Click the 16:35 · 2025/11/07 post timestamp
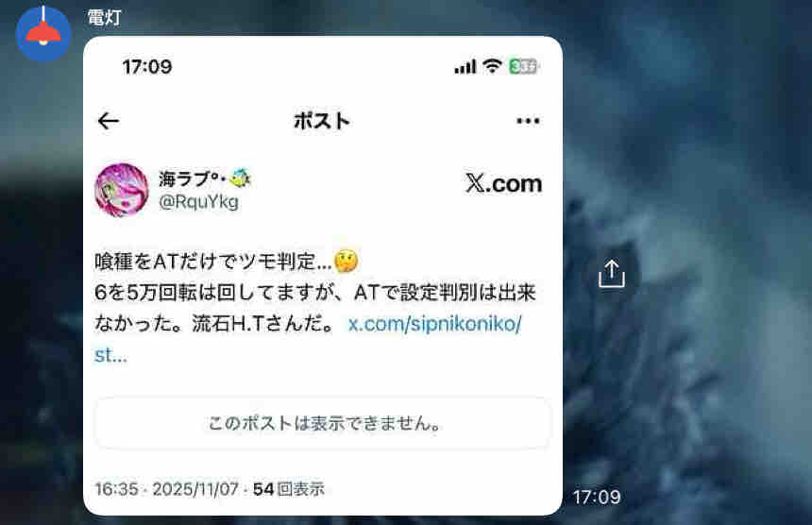This screenshot has height=525, width=812. click(x=168, y=489)
